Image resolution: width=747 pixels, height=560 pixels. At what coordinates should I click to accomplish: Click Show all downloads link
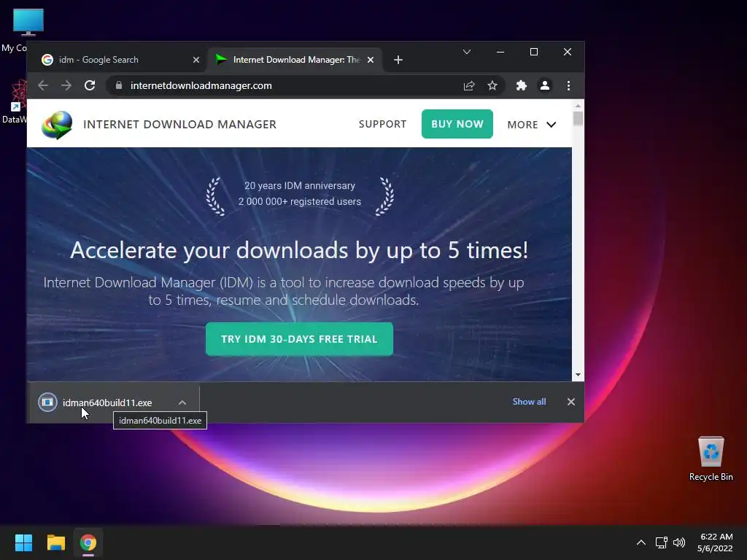(529, 402)
